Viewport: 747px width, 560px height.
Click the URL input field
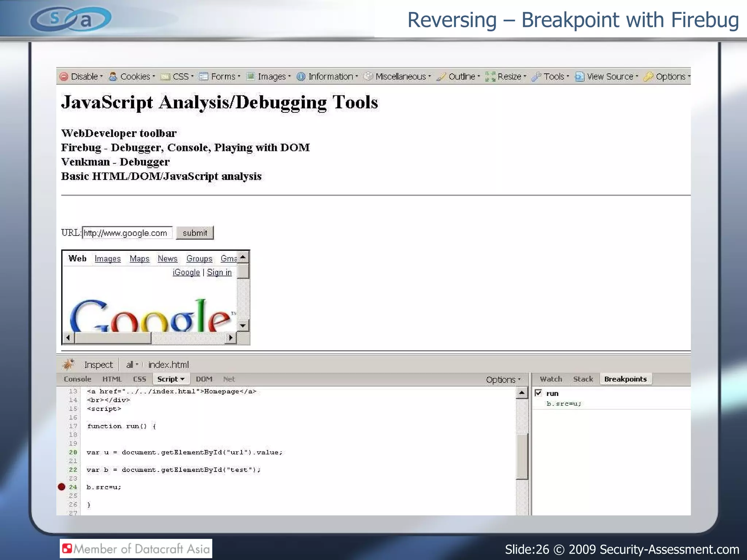(127, 233)
